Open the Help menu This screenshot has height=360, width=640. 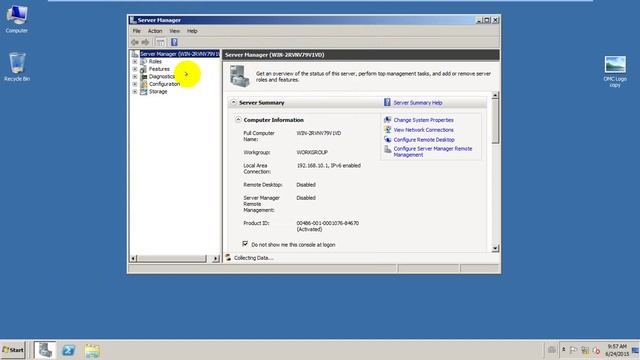point(192,31)
